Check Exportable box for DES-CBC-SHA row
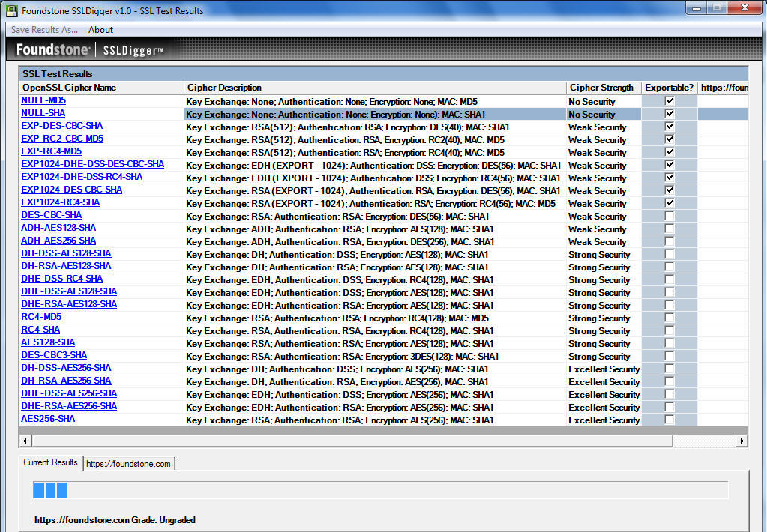Screen dimensions: 767x532 [669, 216]
